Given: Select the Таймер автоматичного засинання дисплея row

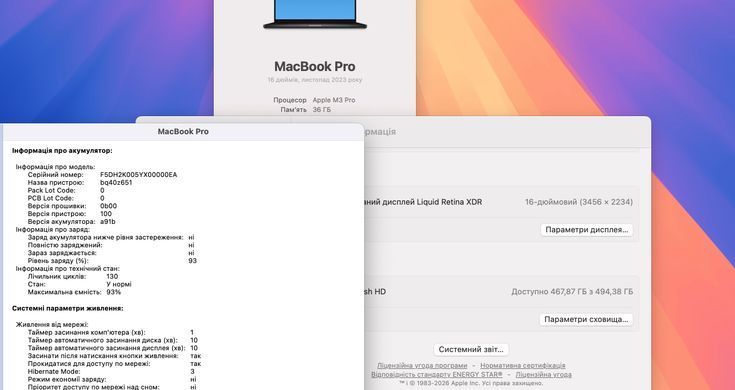Looking at the screenshot, I should tap(112, 348).
